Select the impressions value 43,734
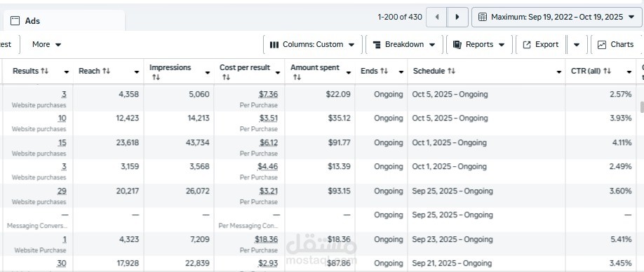The image size is (644, 272). tap(197, 142)
